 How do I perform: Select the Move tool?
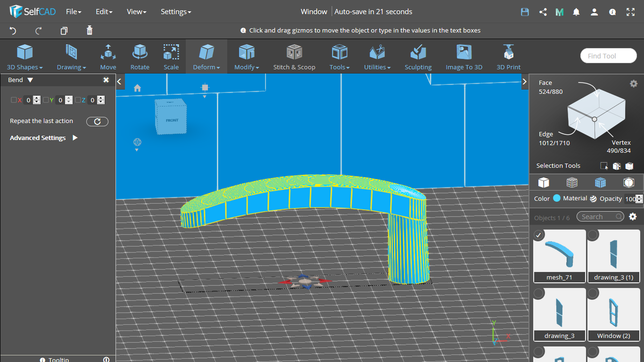point(108,57)
